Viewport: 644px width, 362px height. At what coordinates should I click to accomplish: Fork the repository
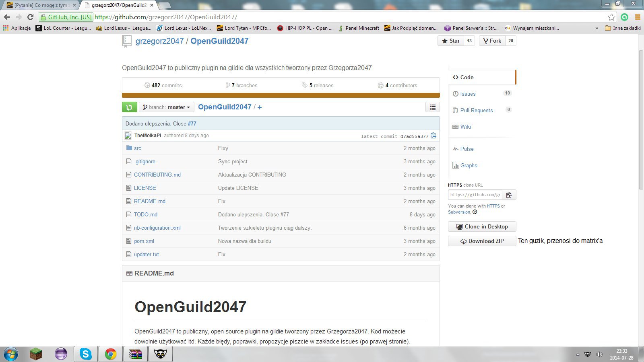point(492,41)
